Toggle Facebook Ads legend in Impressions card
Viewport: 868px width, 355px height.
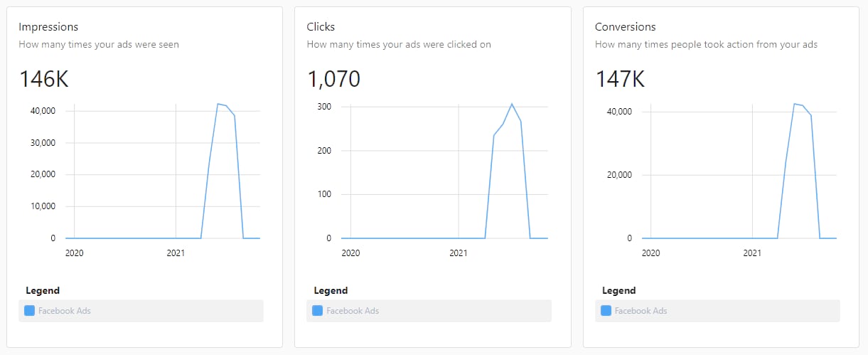[x=141, y=311]
